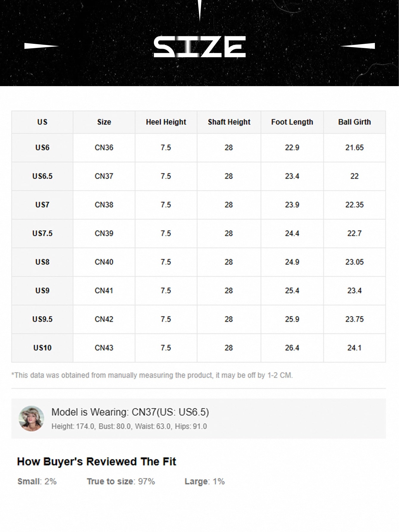Image resolution: width=399 pixels, height=532 pixels.
Task: Select the Heel Height column header
Action: click(166, 122)
